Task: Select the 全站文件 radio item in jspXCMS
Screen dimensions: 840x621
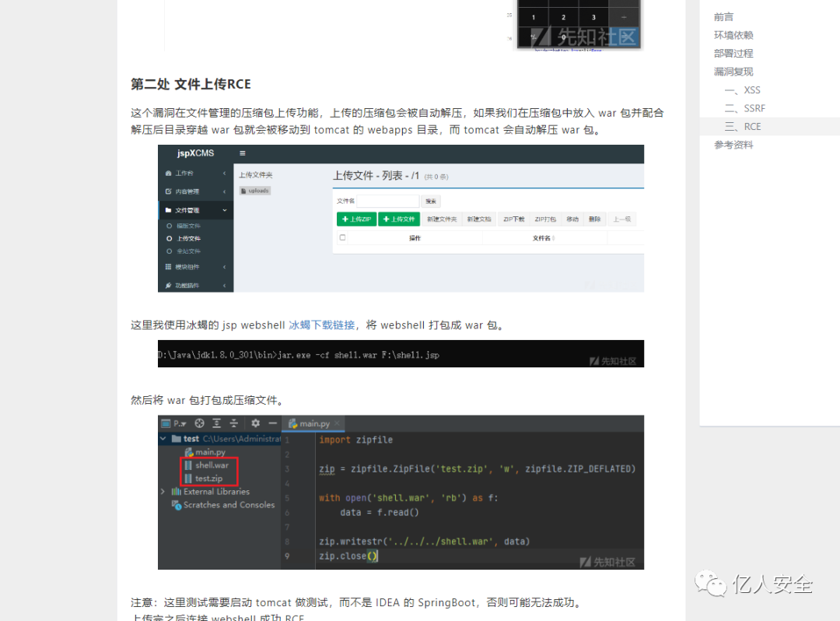Action: pyautogui.click(x=184, y=251)
